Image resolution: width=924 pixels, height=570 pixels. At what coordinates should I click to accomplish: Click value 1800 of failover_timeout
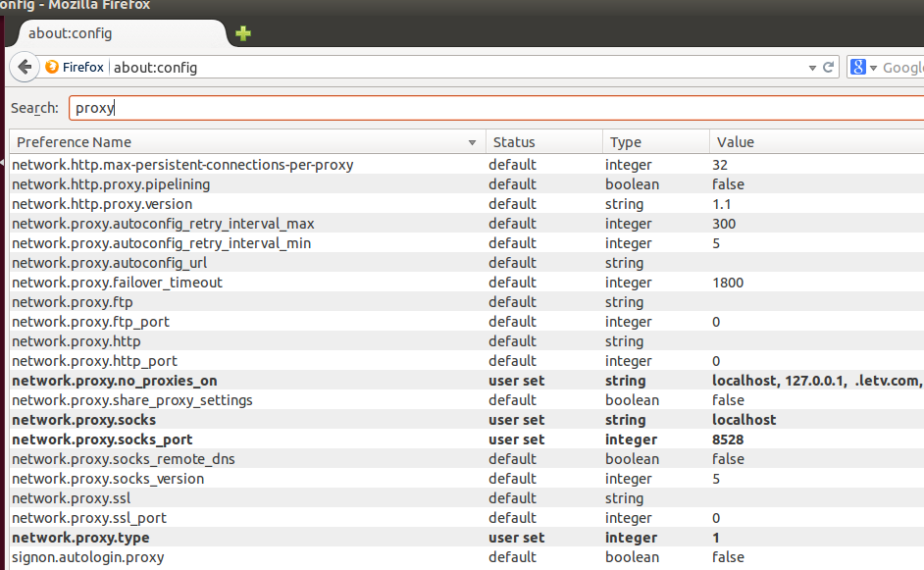(728, 283)
